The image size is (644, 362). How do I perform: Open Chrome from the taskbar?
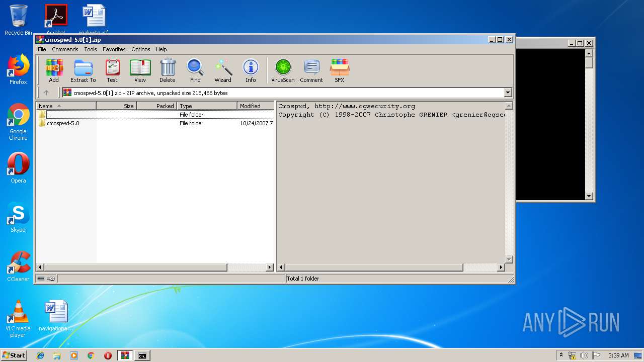tap(91, 355)
